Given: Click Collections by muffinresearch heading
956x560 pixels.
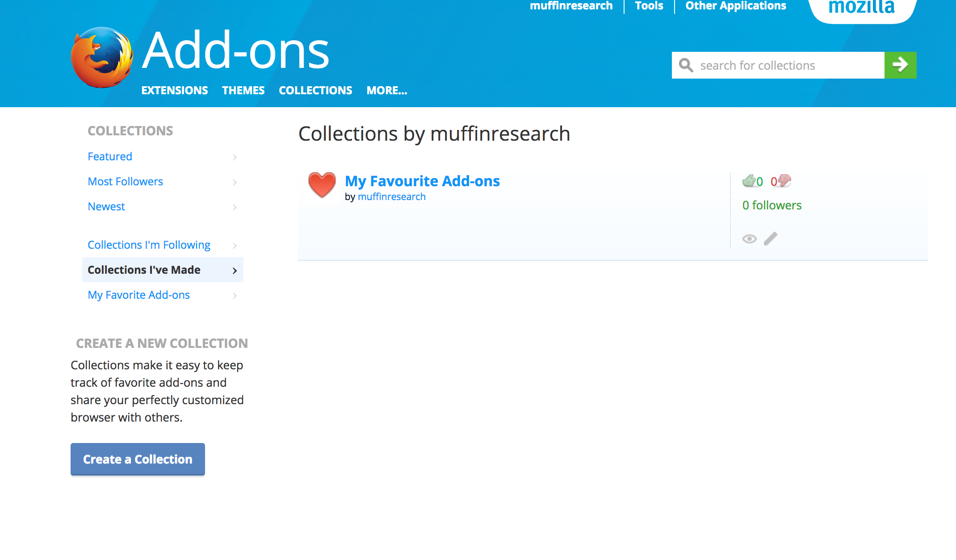Looking at the screenshot, I should point(434,134).
